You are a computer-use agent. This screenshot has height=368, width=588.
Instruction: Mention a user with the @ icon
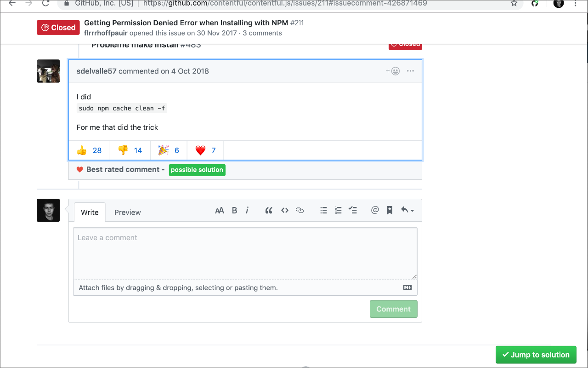click(x=375, y=210)
